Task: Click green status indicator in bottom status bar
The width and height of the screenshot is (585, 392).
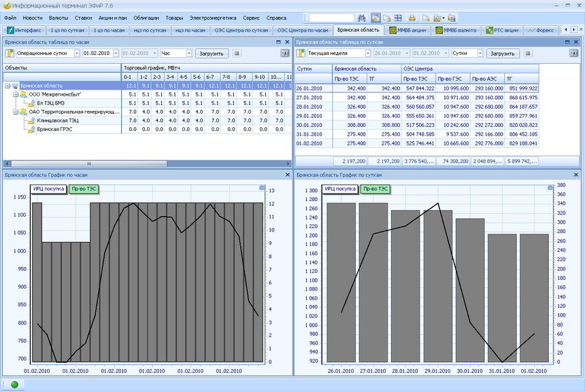Action: [x=14, y=385]
